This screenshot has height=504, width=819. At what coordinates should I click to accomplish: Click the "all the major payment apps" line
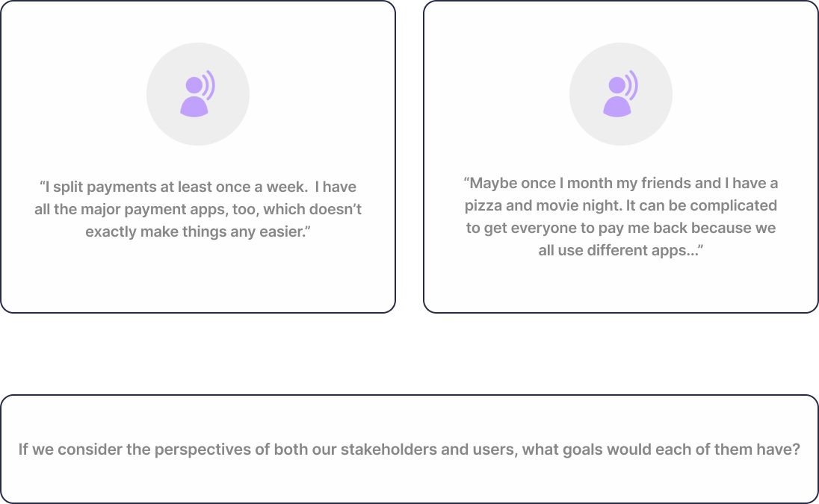click(197, 209)
